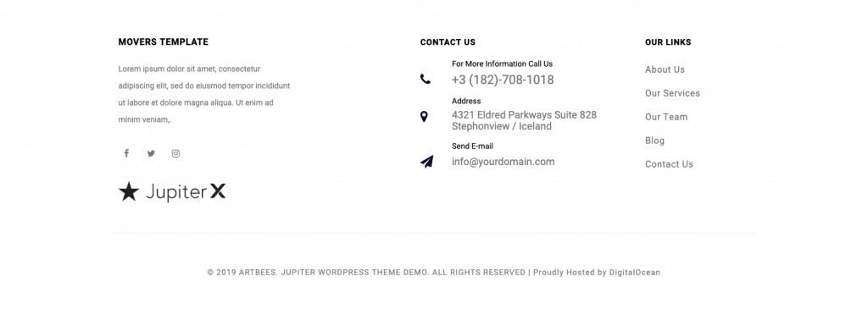Click the phone handset icon
Viewport: 868px width, 315px height.
point(426,79)
